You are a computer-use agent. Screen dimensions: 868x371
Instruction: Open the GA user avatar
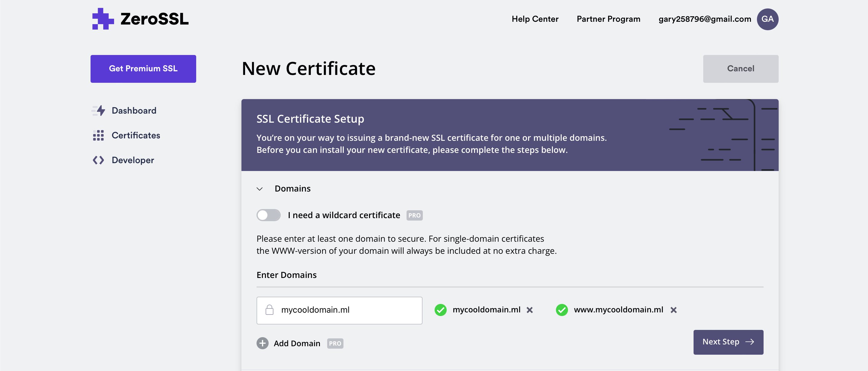tap(767, 19)
